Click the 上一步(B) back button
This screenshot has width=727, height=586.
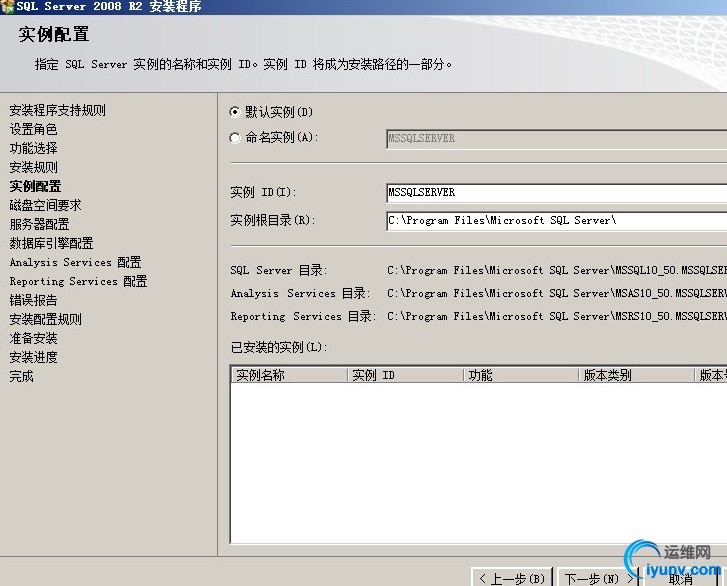click(x=512, y=578)
